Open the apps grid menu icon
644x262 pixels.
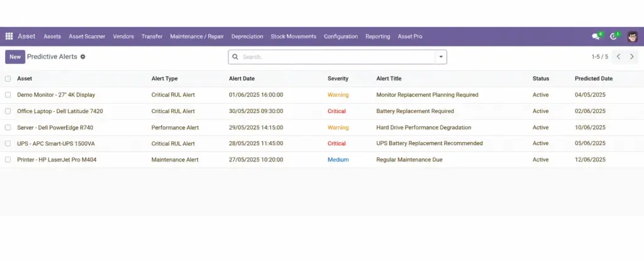[9, 36]
